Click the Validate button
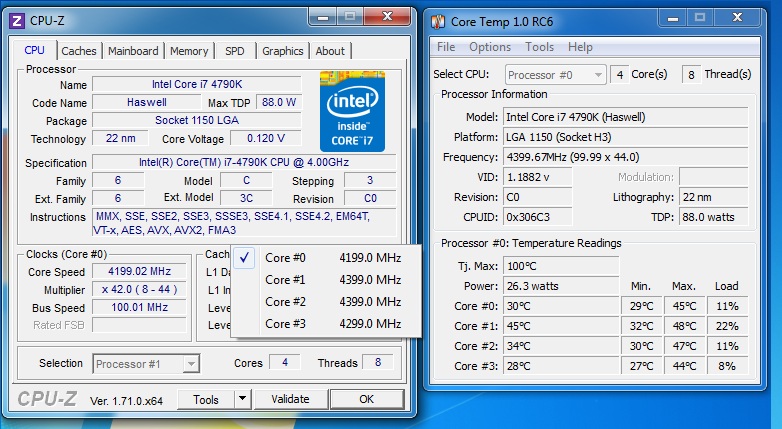Screen dimensions: 782x429 [290, 399]
